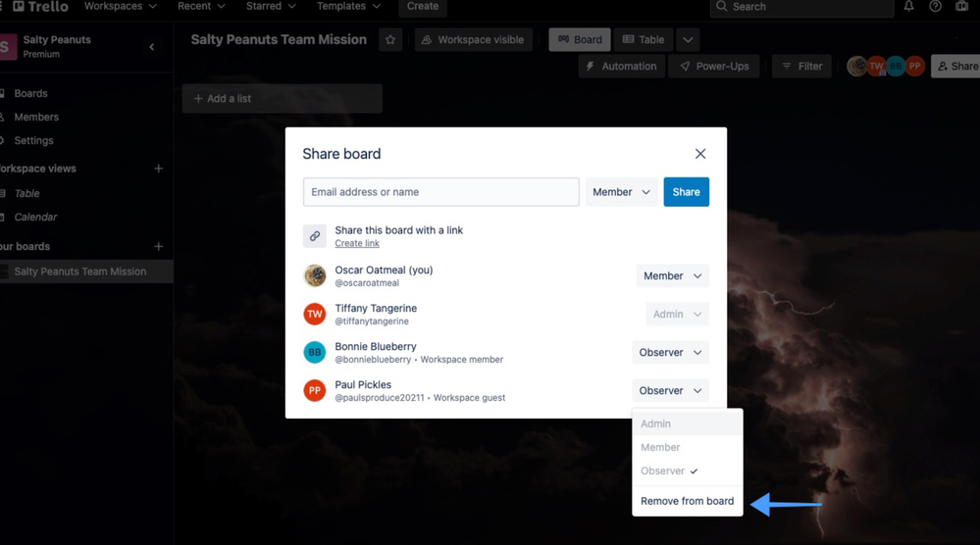Screen dimensions: 980x545
Task: Open Members in the sidebar
Action: point(36,117)
